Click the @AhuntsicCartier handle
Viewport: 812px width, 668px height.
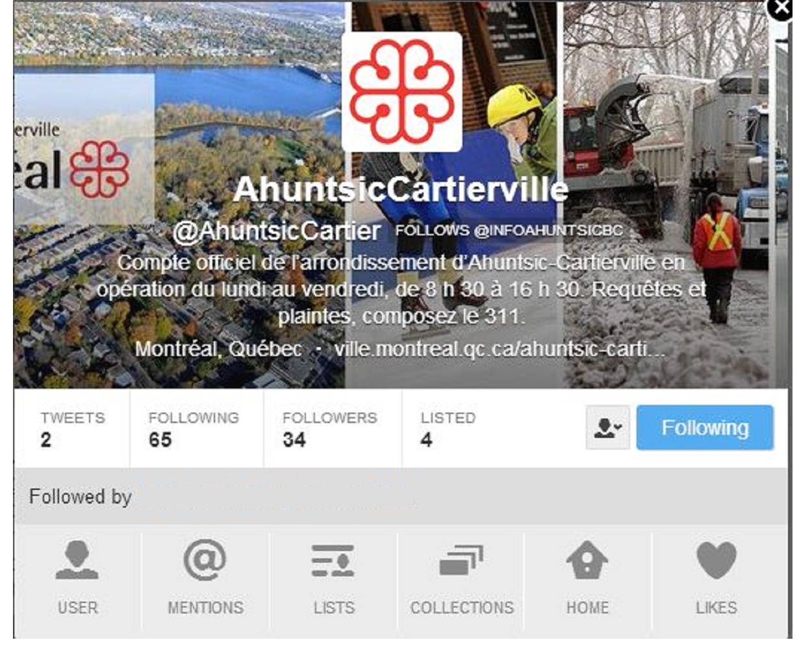[277, 231]
